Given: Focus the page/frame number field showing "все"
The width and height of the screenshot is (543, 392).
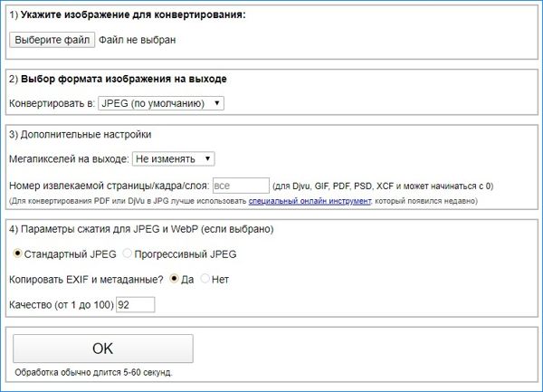Looking at the screenshot, I should 241,186.
